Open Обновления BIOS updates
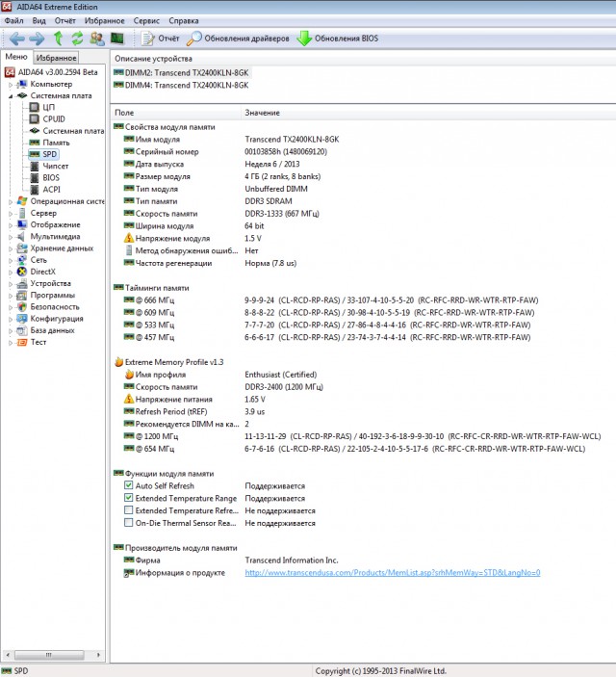The image size is (616, 677). pyautogui.click(x=338, y=39)
